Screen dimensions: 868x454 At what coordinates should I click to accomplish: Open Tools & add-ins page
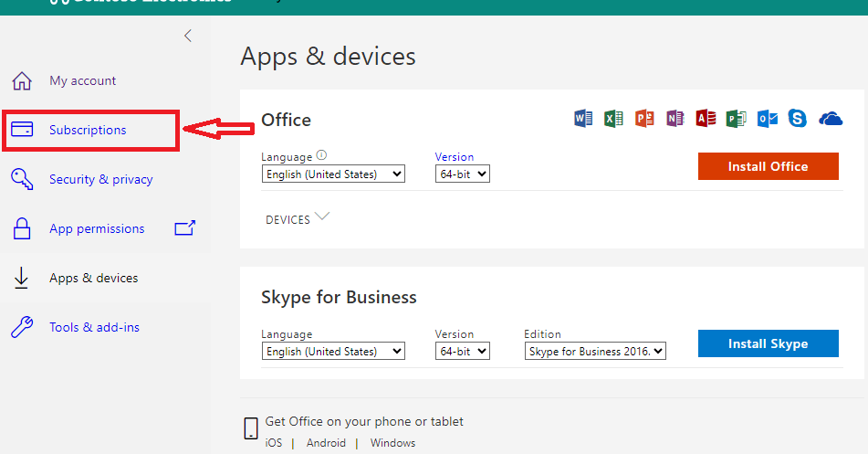click(94, 327)
